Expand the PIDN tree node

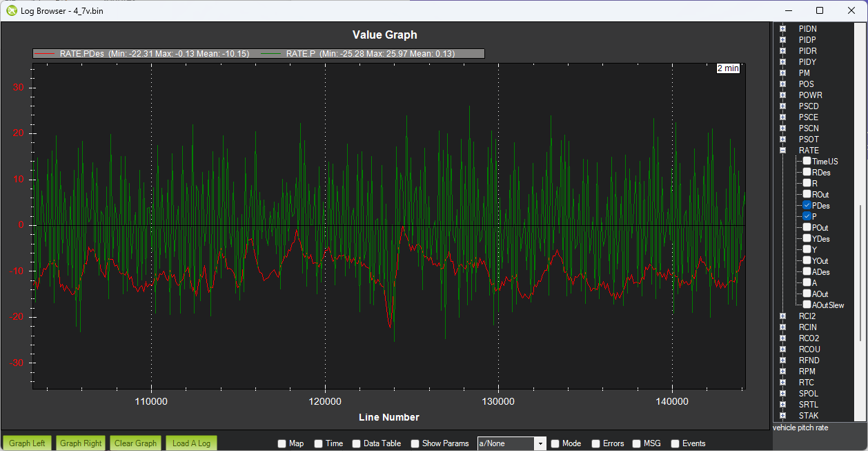coord(782,29)
